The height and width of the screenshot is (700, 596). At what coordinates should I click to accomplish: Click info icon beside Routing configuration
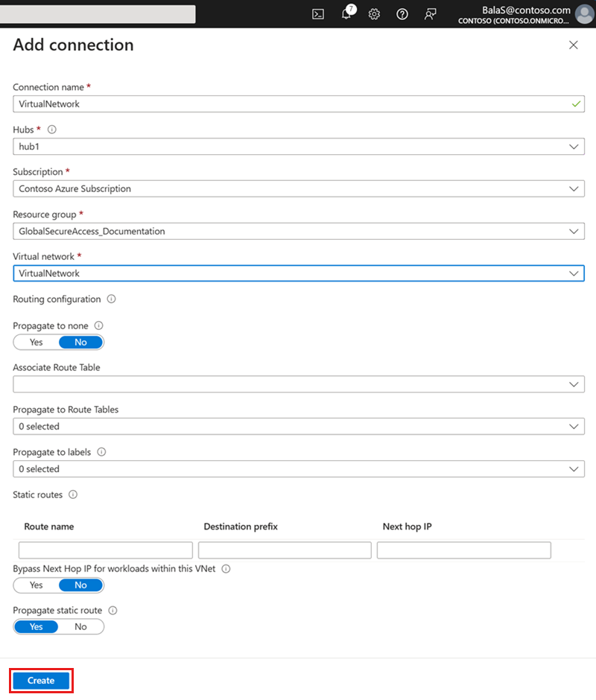[111, 299]
